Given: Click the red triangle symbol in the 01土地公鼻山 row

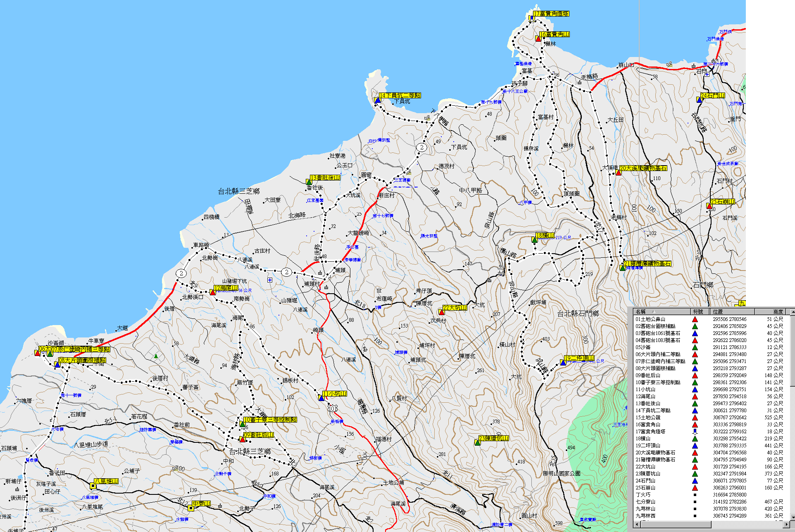Looking at the screenshot, I should 695,319.
